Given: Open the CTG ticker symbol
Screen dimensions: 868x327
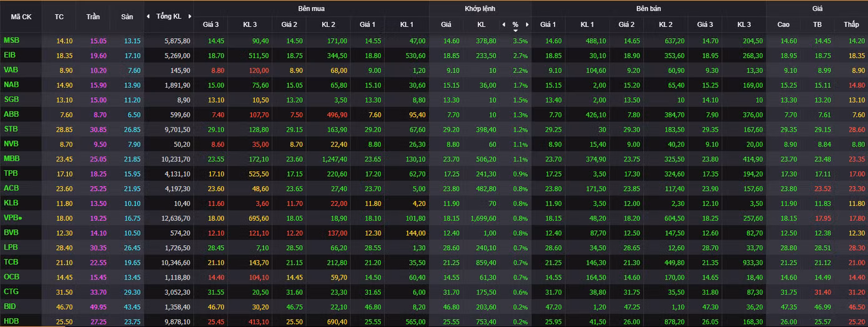Looking at the screenshot, I should tap(11, 291).
